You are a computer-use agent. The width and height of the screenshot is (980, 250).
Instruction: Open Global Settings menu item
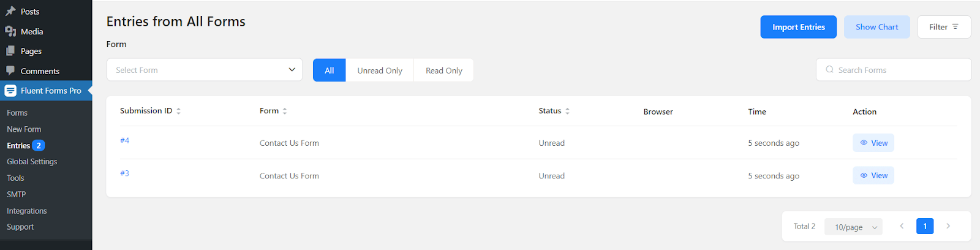coord(32,162)
